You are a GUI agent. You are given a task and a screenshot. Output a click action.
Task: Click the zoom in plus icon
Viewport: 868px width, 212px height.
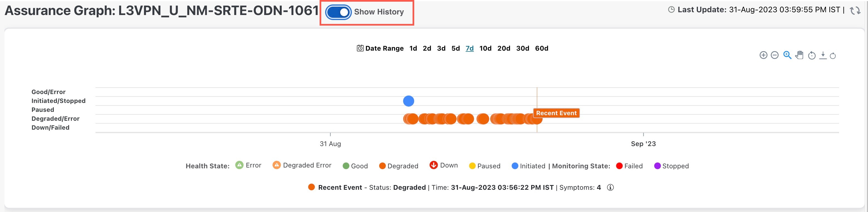763,55
